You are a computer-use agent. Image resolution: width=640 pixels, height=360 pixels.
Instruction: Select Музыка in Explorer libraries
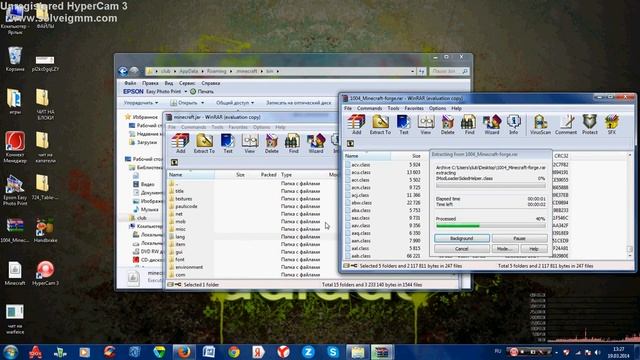point(149,209)
